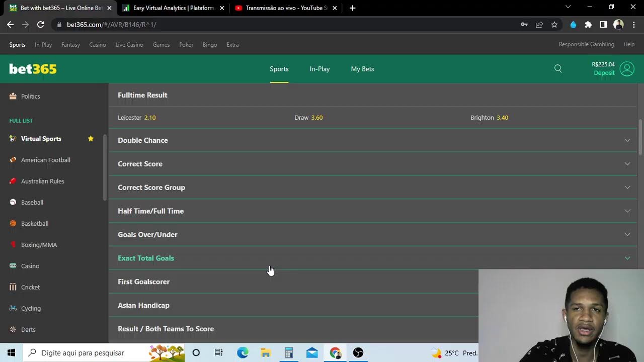Expand the Goals Over/Under market
This screenshot has height=362, width=644.
373,235
